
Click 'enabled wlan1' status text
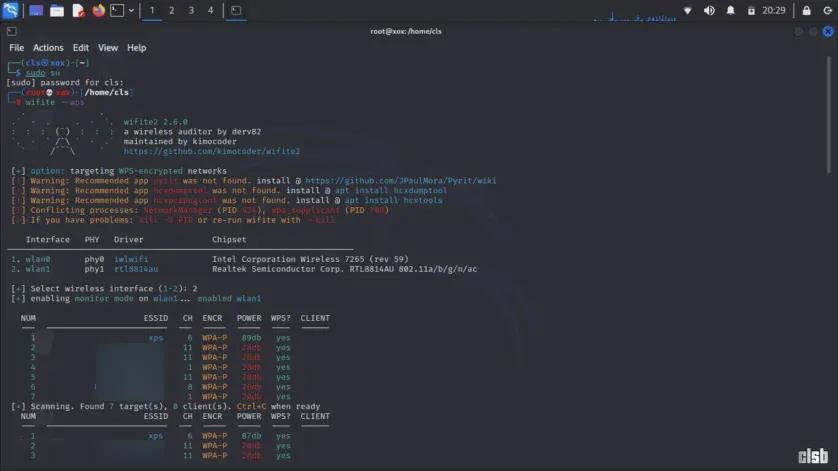coord(229,298)
